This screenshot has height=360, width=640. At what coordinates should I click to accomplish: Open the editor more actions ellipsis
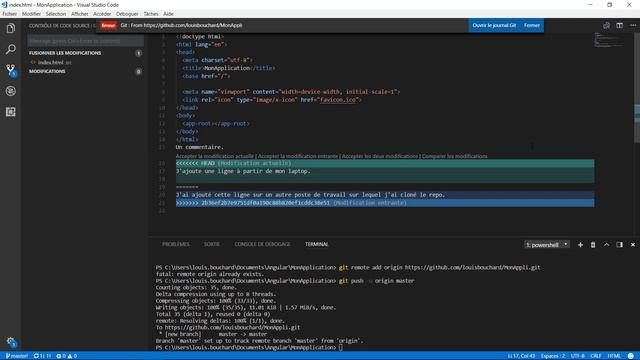(633, 25)
